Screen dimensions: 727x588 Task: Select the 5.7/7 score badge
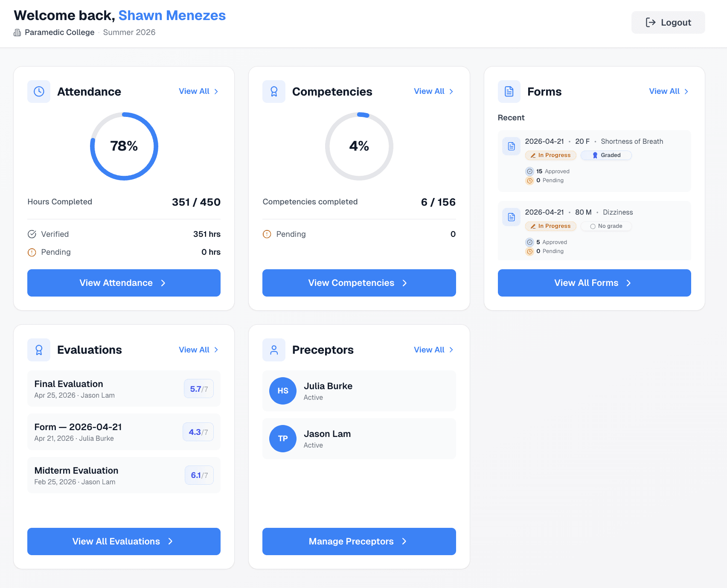click(x=199, y=389)
